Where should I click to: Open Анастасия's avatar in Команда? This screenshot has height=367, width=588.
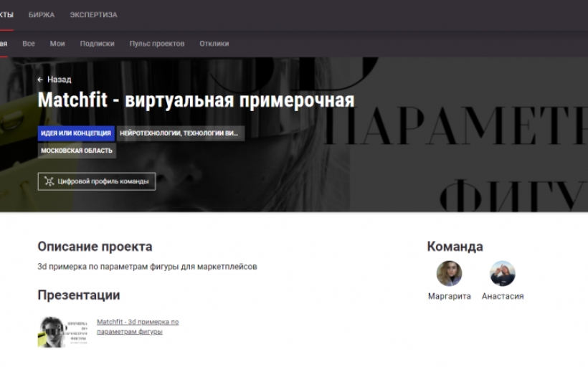tap(503, 273)
